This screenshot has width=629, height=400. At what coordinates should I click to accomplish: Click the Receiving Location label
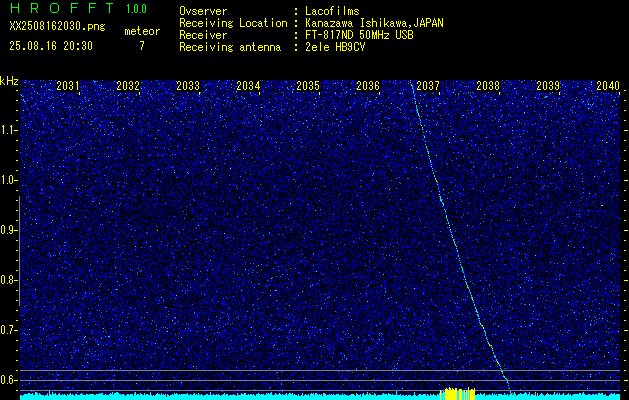[x=233, y=23]
